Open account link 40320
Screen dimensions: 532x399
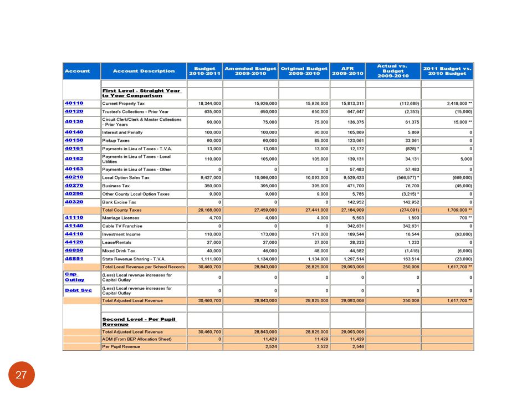pos(74,202)
